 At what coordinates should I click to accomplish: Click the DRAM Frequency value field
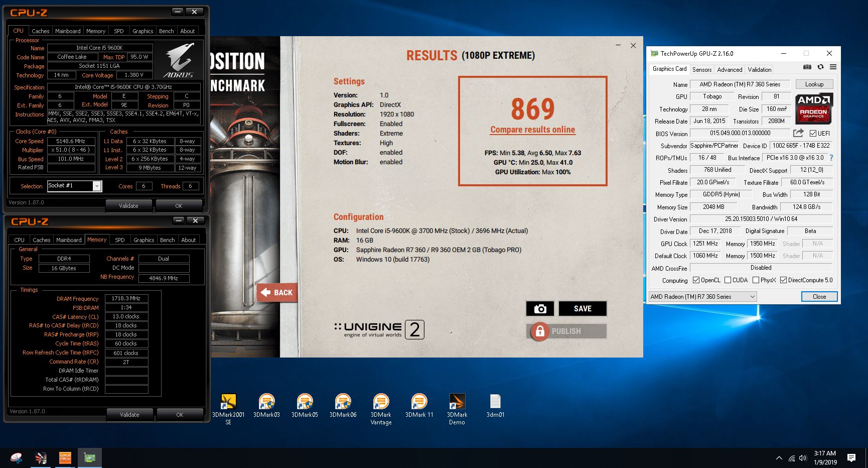point(126,298)
